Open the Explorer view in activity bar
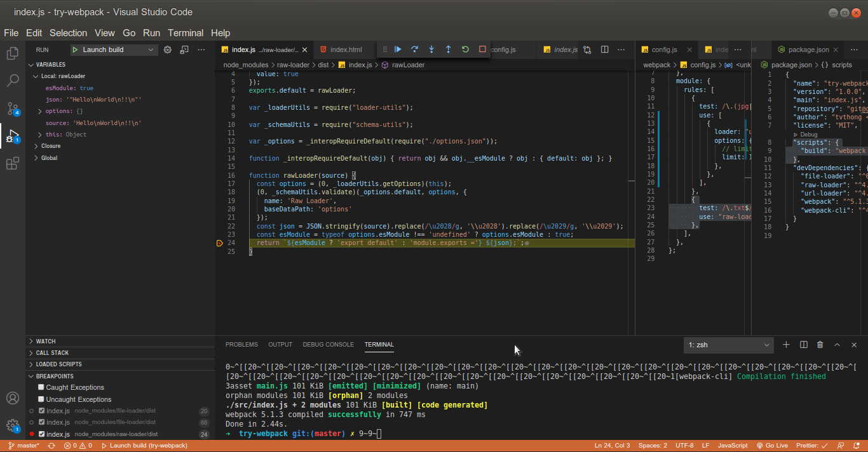868x452 pixels. 12,53
